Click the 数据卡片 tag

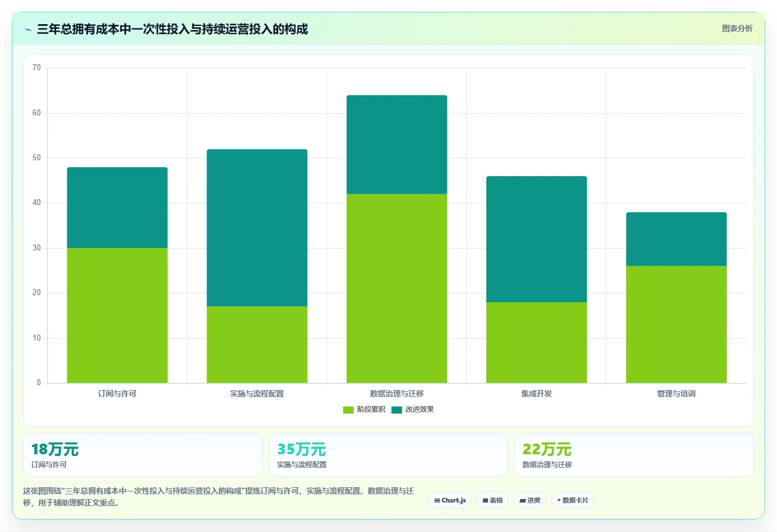point(572,500)
